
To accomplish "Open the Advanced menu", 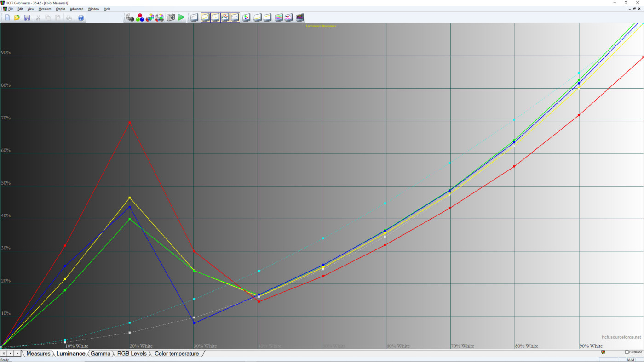I will click(77, 9).
